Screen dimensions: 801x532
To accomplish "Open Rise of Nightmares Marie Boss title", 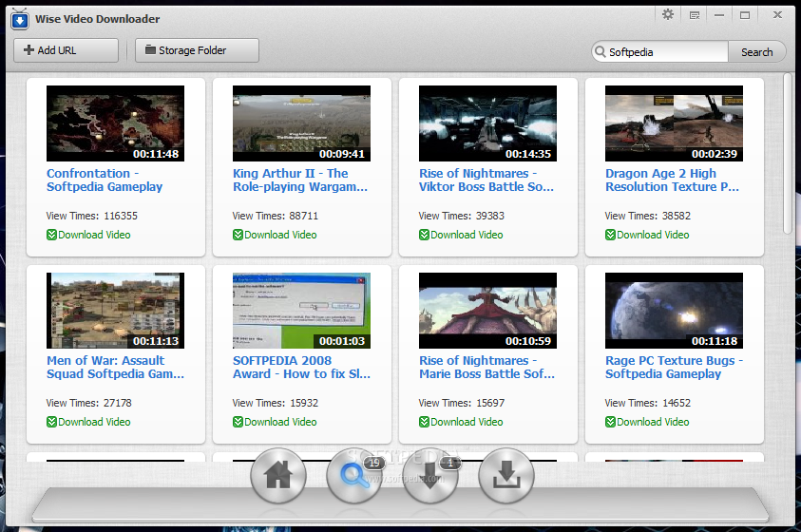I will (x=486, y=368).
